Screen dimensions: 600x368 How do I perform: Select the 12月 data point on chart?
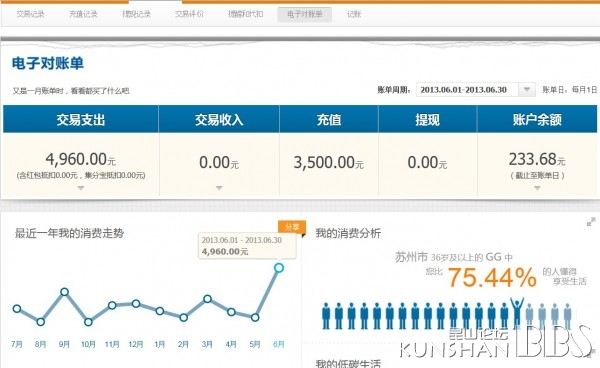click(x=136, y=304)
